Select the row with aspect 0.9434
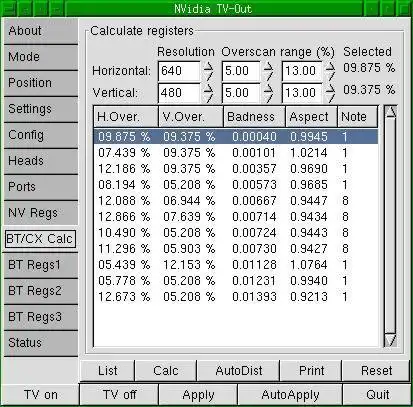This screenshot has width=413, height=407. [236, 217]
